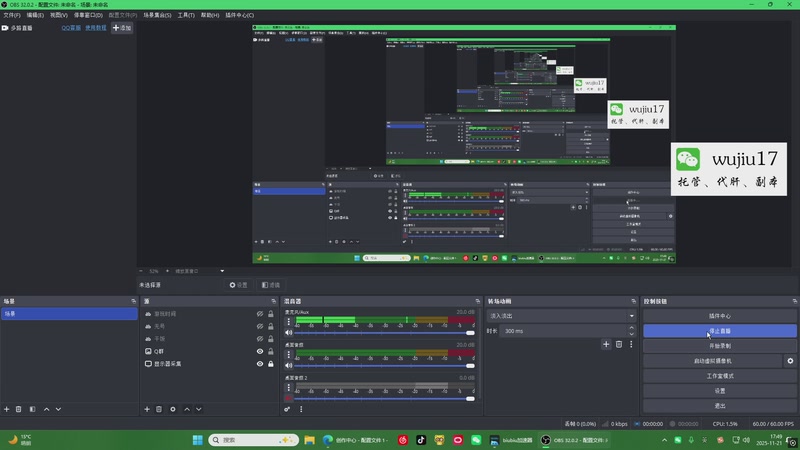The height and width of the screenshot is (450, 800).
Task: Click the 工作室模式 button
Action: (719, 376)
